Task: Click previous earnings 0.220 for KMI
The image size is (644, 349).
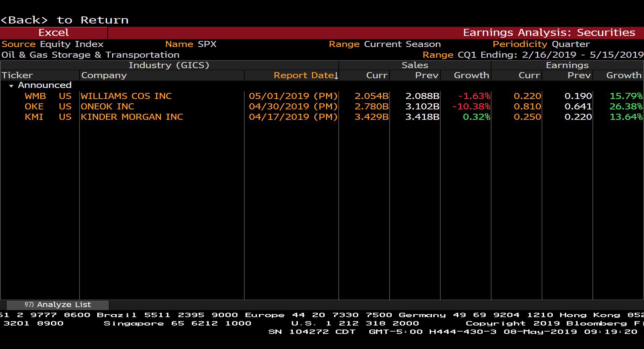Action: [578, 117]
